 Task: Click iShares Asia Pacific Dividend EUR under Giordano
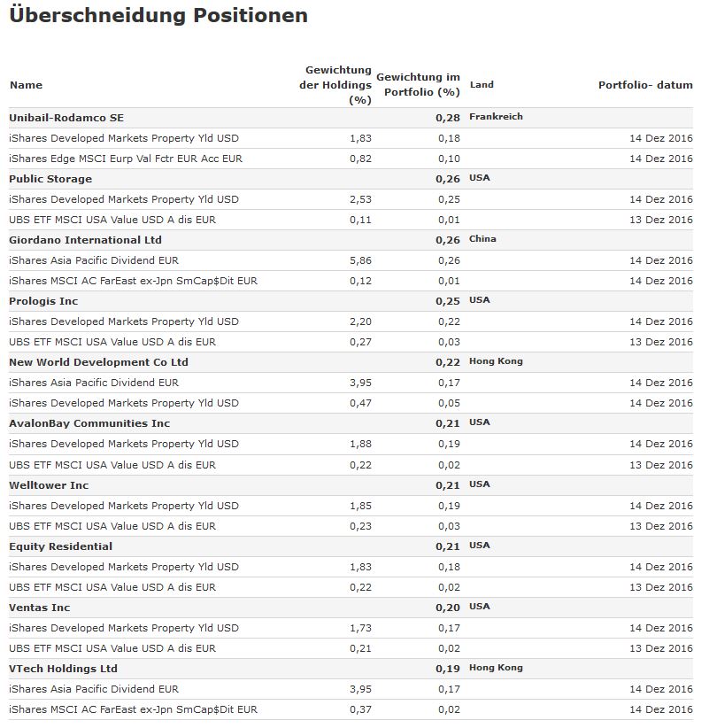pyautogui.click(x=93, y=260)
